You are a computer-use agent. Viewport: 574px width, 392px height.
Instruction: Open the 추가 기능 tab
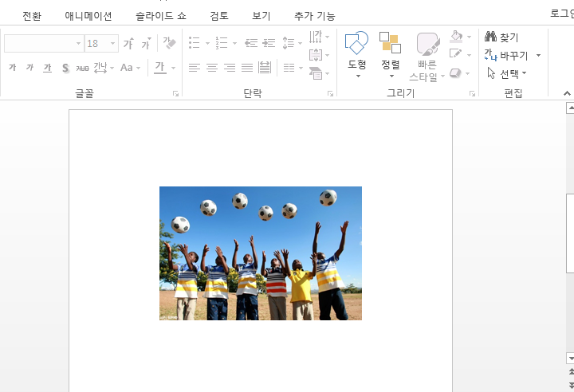click(x=314, y=16)
